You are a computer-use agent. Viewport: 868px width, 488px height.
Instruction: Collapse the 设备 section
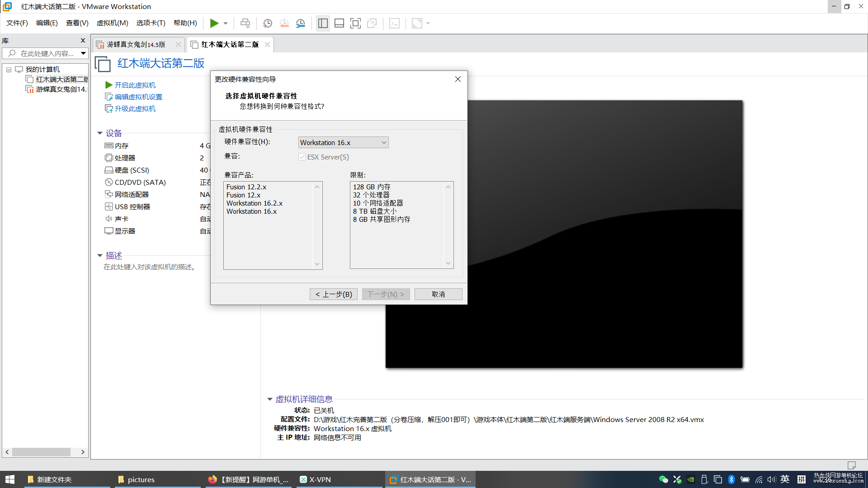[100, 133]
